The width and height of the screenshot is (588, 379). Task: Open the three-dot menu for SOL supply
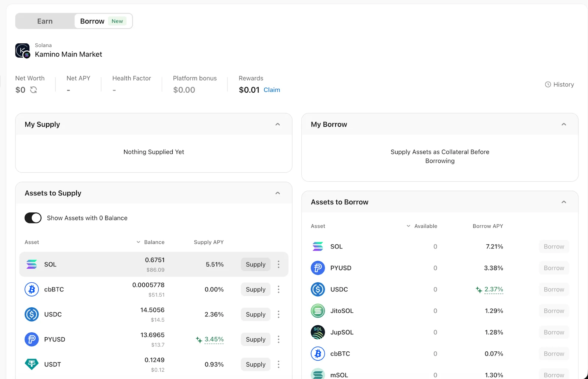coord(279,264)
